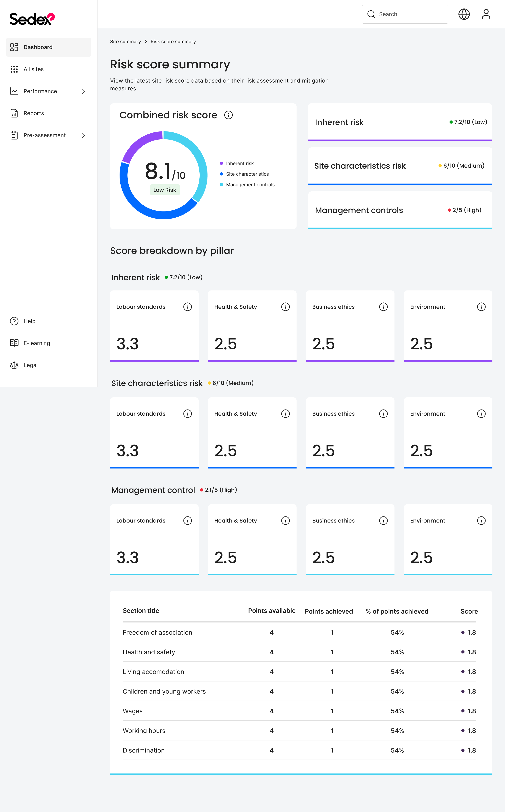Click the blue Site characteristics legend dot
The width and height of the screenshot is (505, 812).
(221, 174)
